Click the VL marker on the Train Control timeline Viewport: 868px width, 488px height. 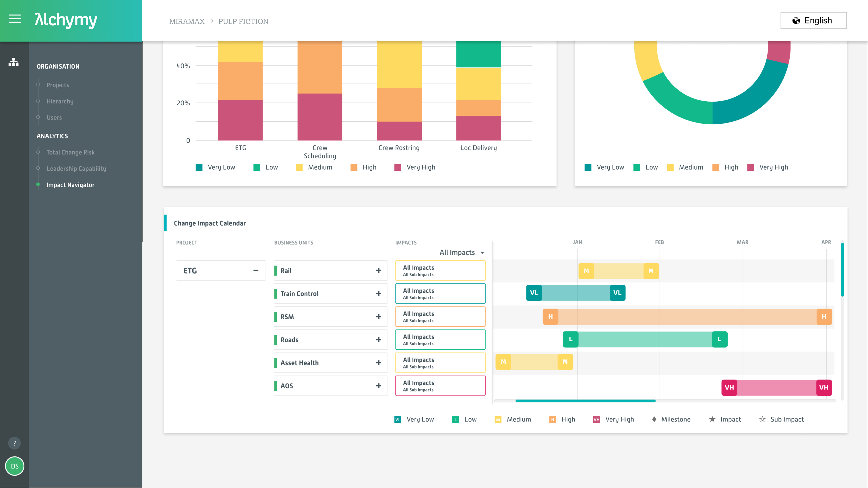tap(534, 293)
